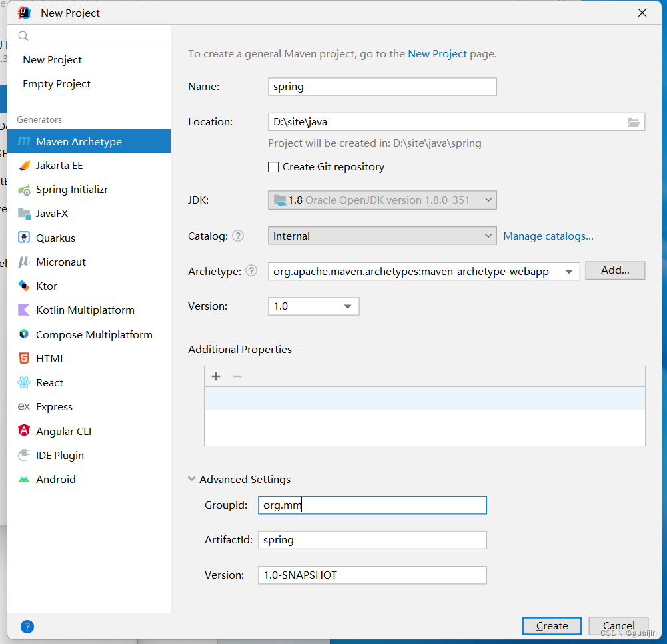Follow the New Project page link

pyautogui.click(x=437, y=53)
